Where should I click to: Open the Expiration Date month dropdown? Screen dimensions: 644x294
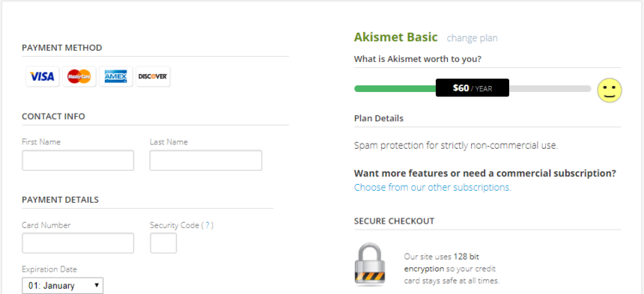(x=62, y=286)
